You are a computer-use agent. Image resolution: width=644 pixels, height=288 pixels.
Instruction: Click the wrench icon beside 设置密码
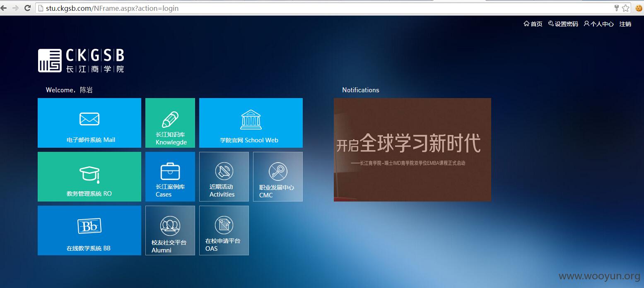(x=551, y=24)
